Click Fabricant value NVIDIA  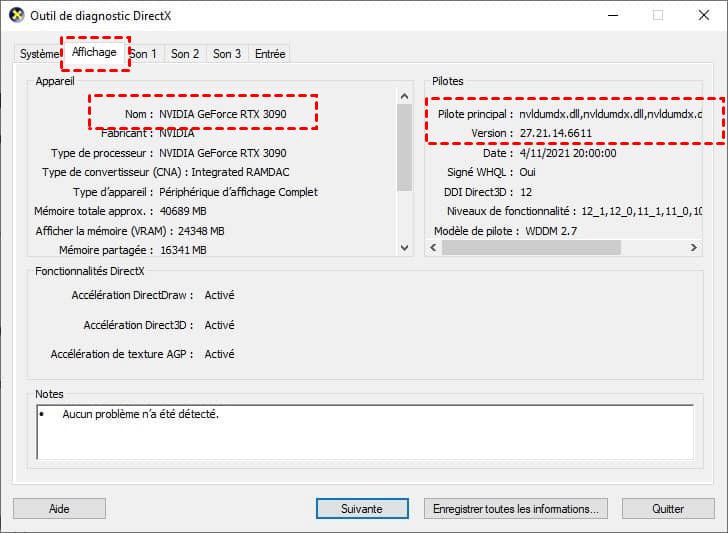pyautogui.click(x=177, y=133)
